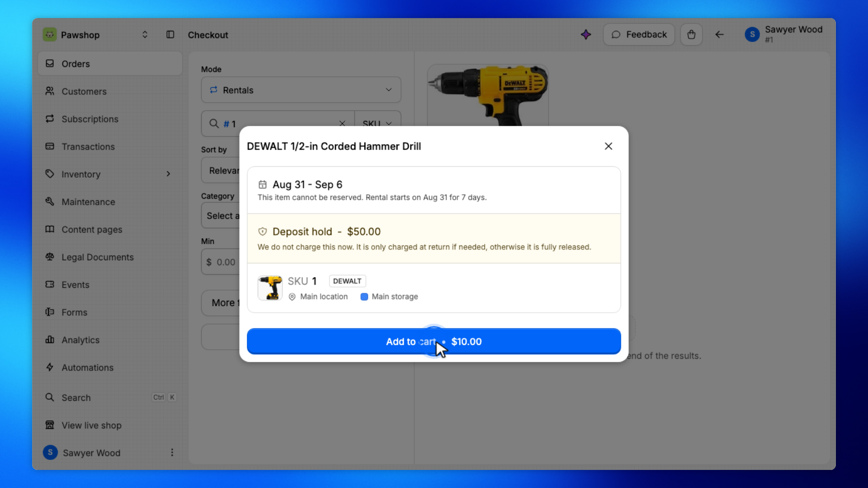Click the blue Main storage swatch

click(x=364, y=297)
